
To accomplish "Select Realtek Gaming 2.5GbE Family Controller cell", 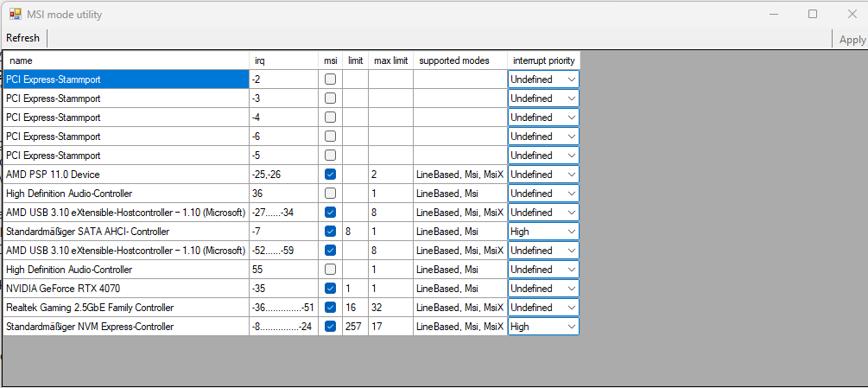I will coord(126,307).
